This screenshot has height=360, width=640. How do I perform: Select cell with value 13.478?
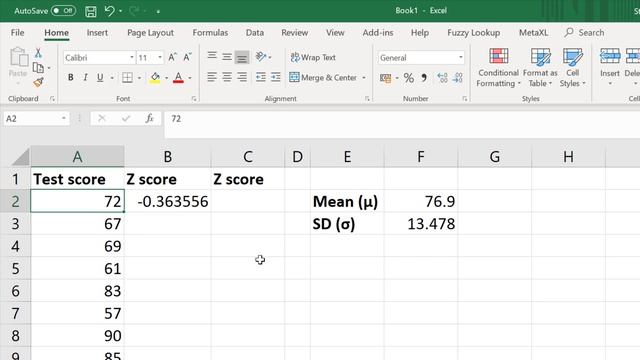tap(421, 224)
